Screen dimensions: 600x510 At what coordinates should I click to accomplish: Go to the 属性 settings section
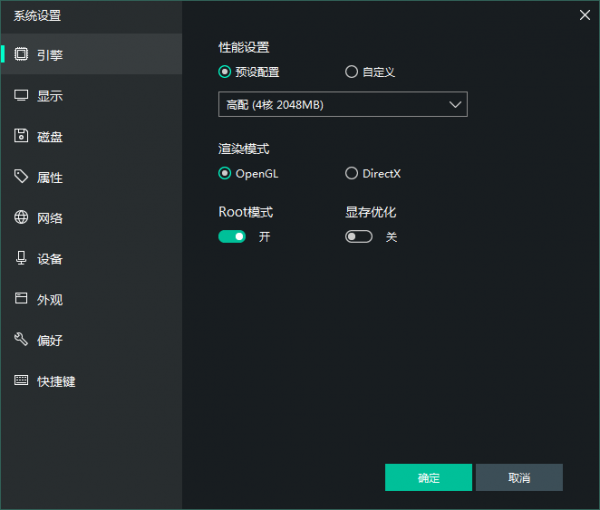91,177
